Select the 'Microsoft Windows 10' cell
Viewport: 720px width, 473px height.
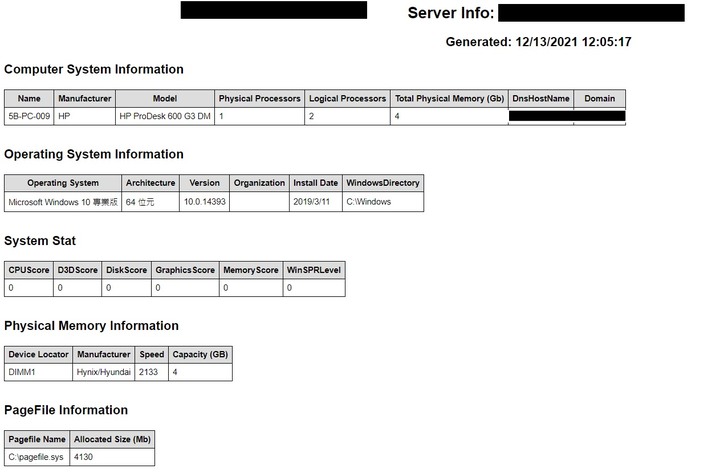point(63,202)
